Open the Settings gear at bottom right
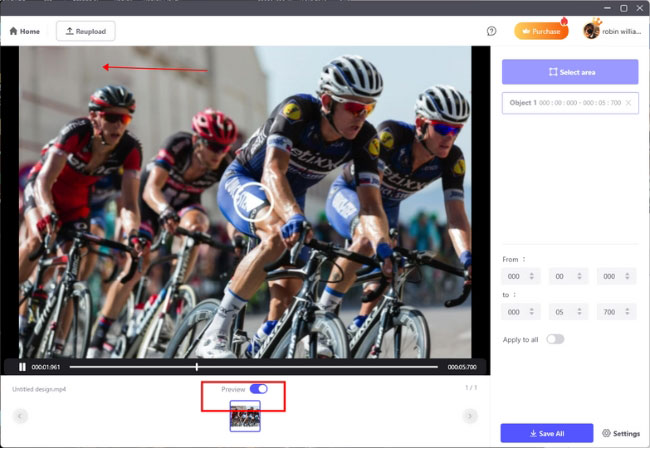 (620, 433)
